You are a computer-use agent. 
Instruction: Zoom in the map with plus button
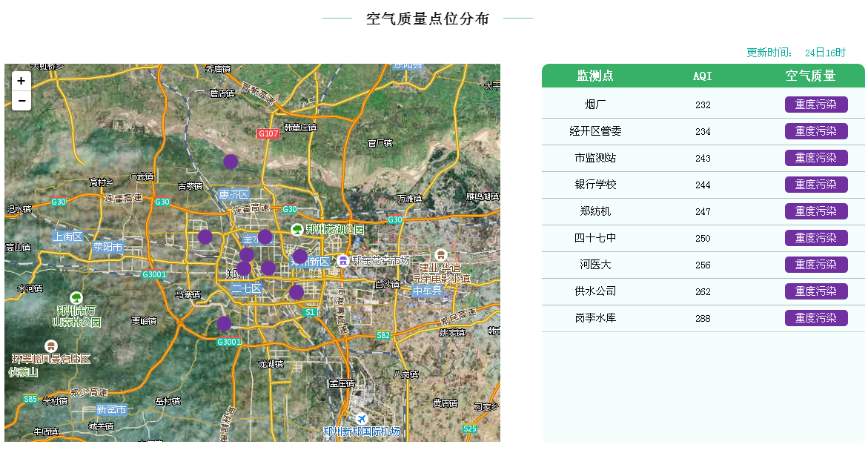coord(21,81)
